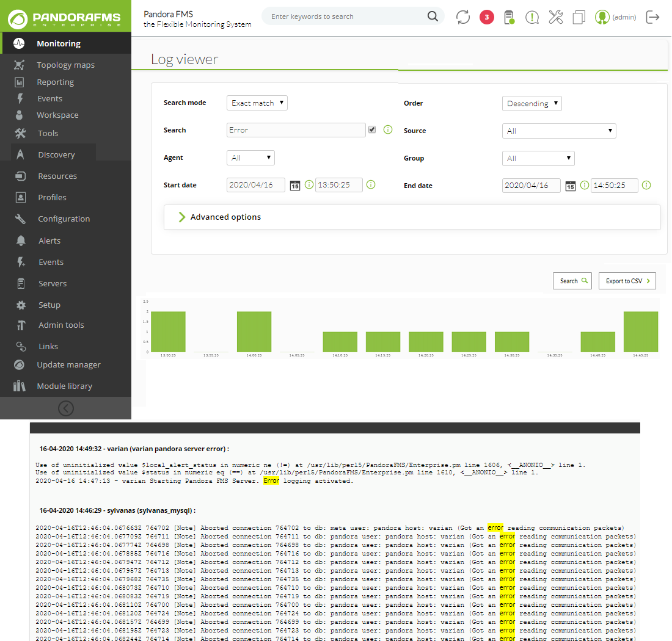Screen dimensions: 672x641
Task: Click the info icon next to Search field
Action: tap(387, 130)
